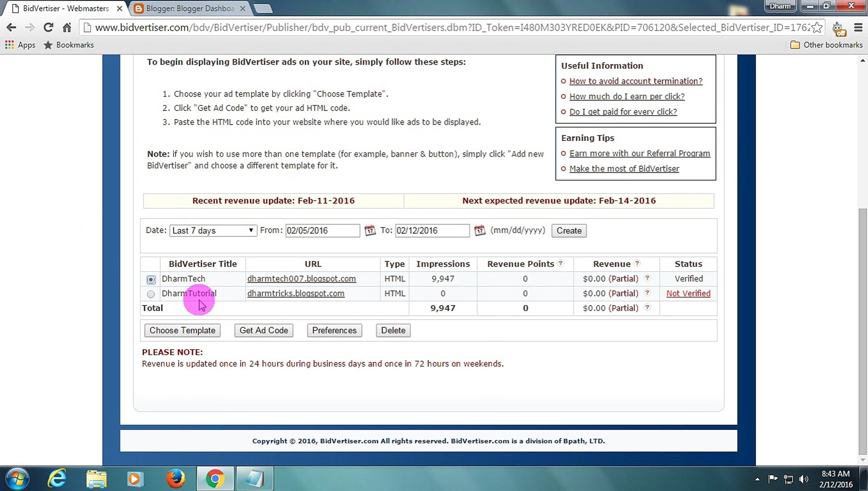Reload the BidVertiser page

pos(48,28)
